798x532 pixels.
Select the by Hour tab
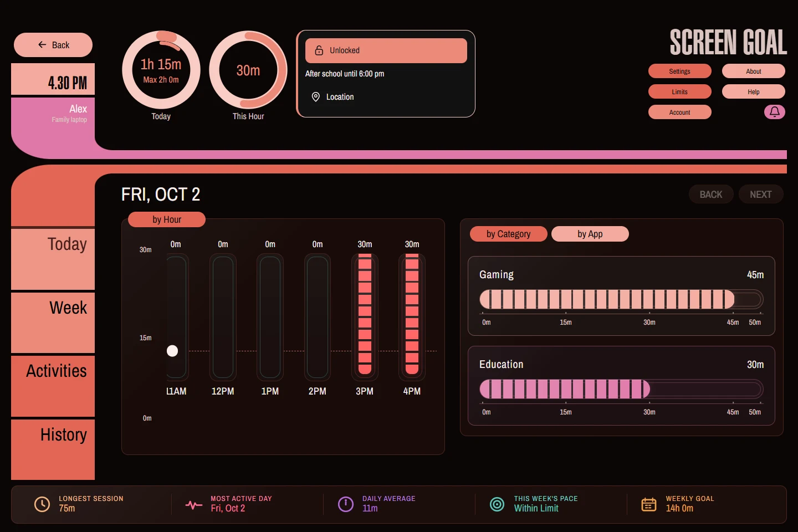pyautogui.click(x=167, y=219)
